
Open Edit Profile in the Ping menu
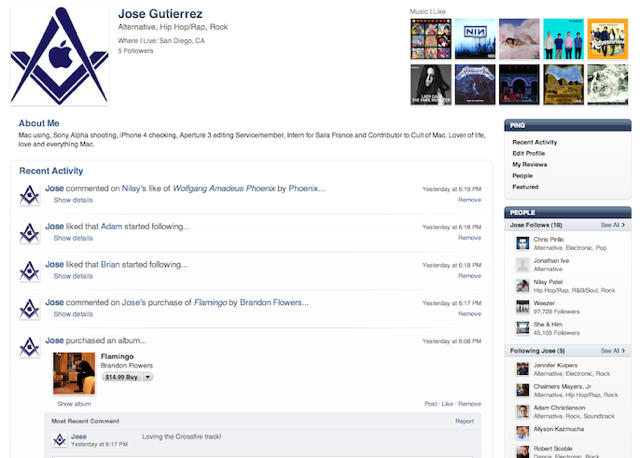tap(531, 153)
